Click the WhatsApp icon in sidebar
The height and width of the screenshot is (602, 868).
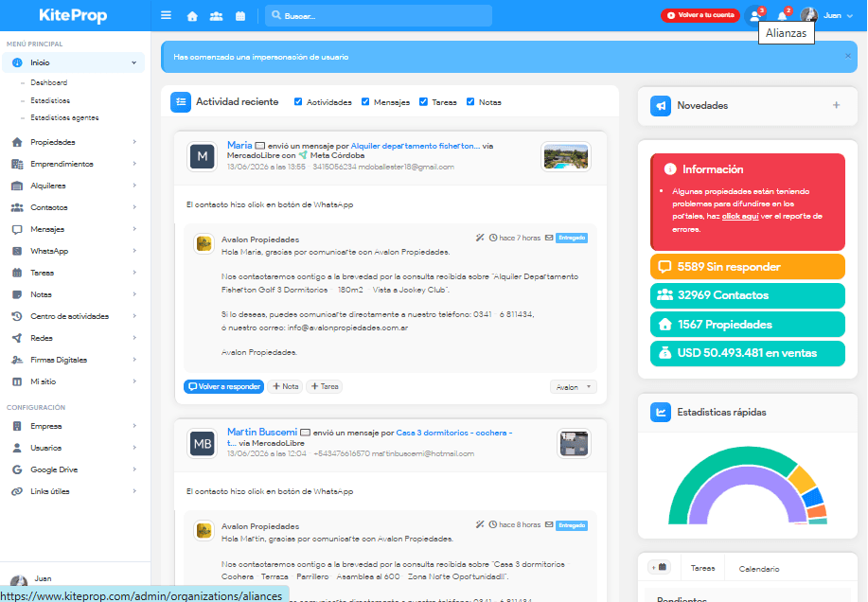[x=17, y=251]
